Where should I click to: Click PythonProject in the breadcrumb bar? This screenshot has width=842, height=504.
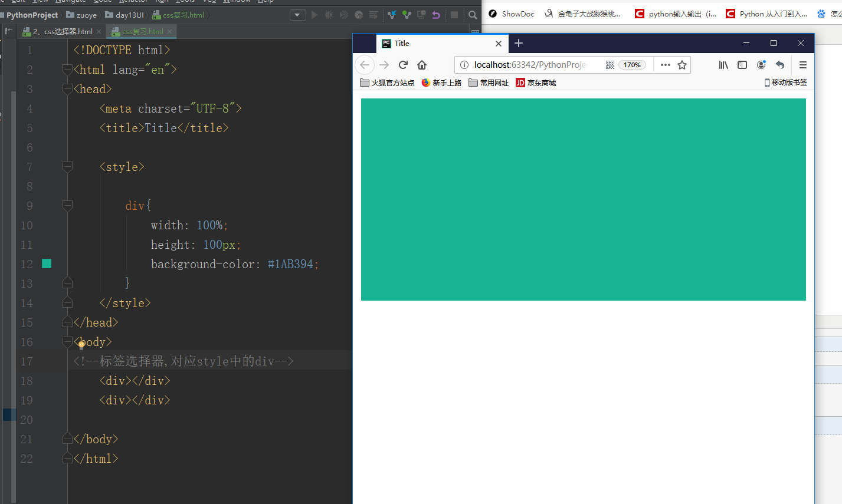32,15
